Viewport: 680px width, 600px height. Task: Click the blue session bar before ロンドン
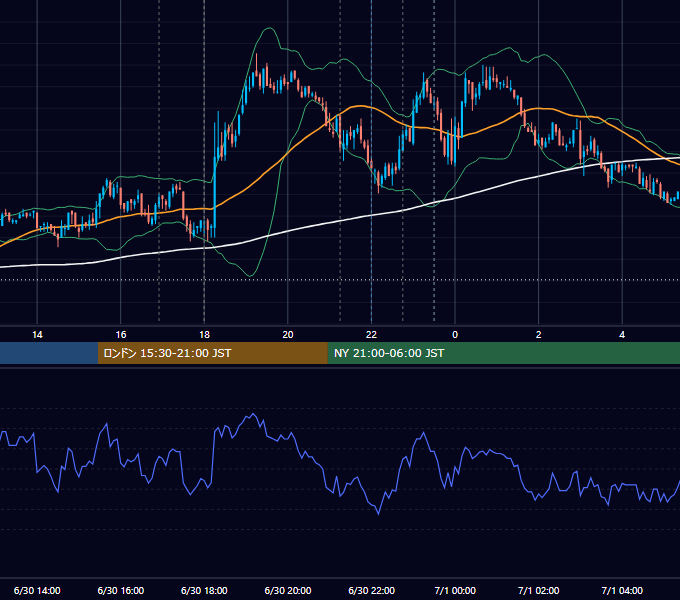pos(49,353)
